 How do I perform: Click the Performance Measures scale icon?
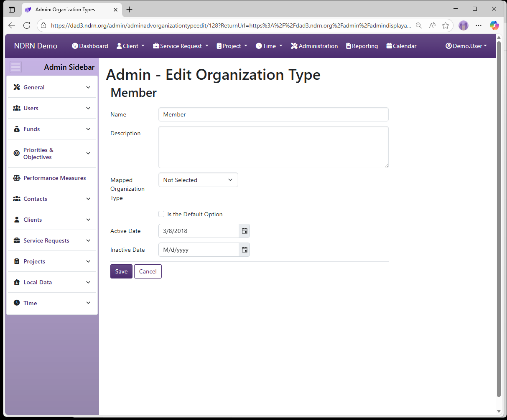point(17,178)
